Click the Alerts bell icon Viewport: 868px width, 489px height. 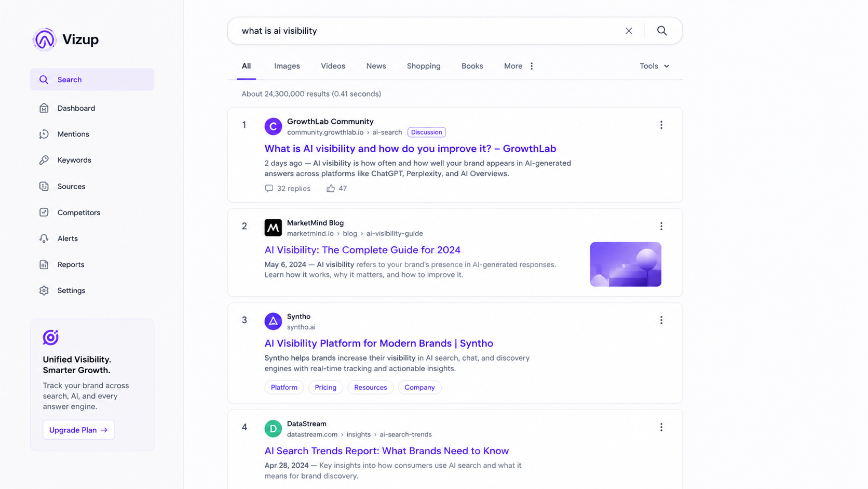[x=44, y=239]
